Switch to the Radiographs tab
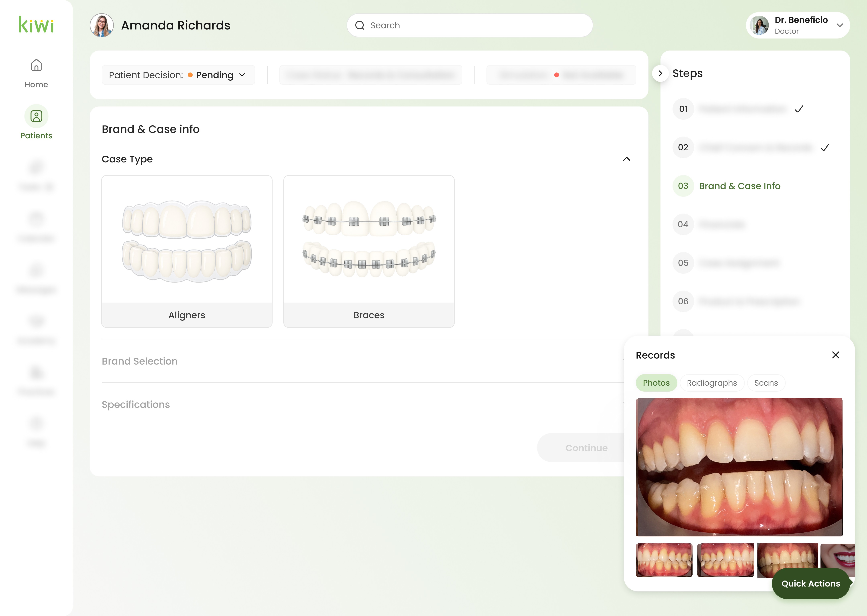 (712, 383)
